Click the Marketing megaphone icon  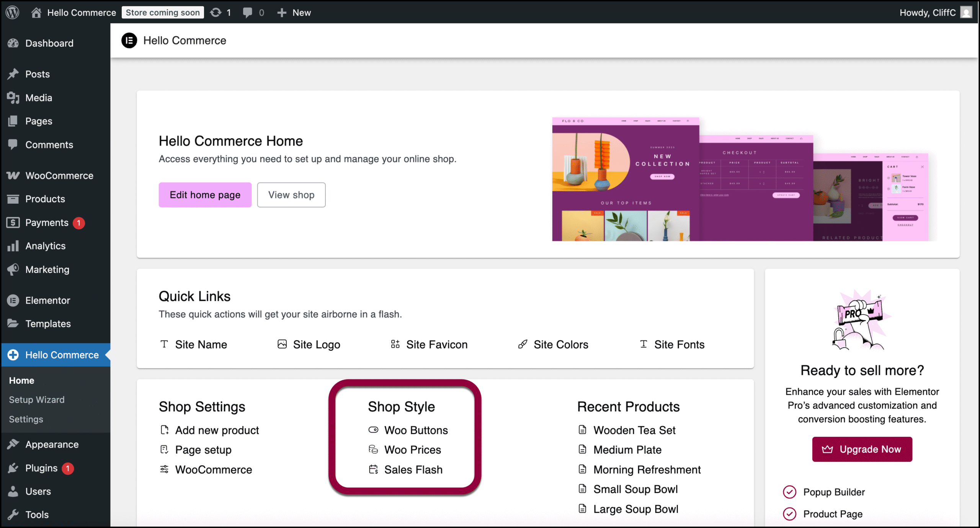(13, 269)
